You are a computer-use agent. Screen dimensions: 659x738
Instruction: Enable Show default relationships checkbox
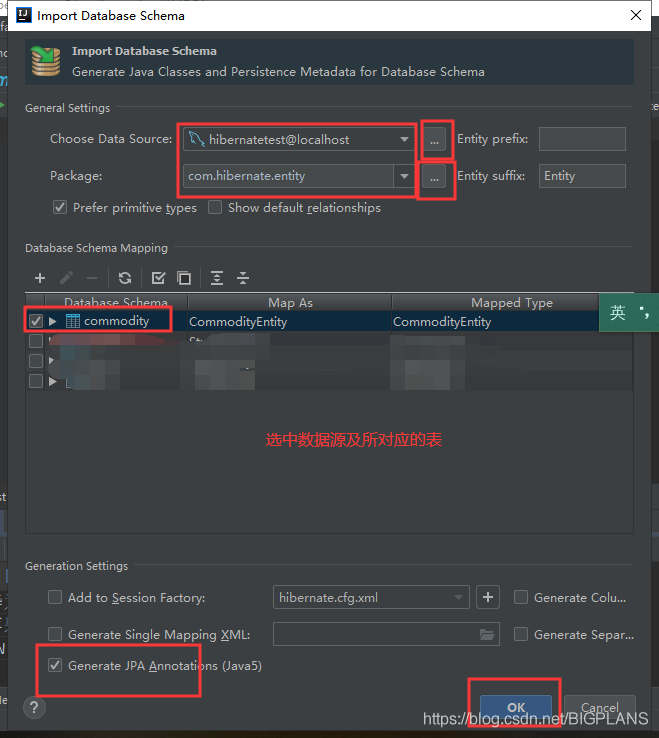click(x=215, y=207)
